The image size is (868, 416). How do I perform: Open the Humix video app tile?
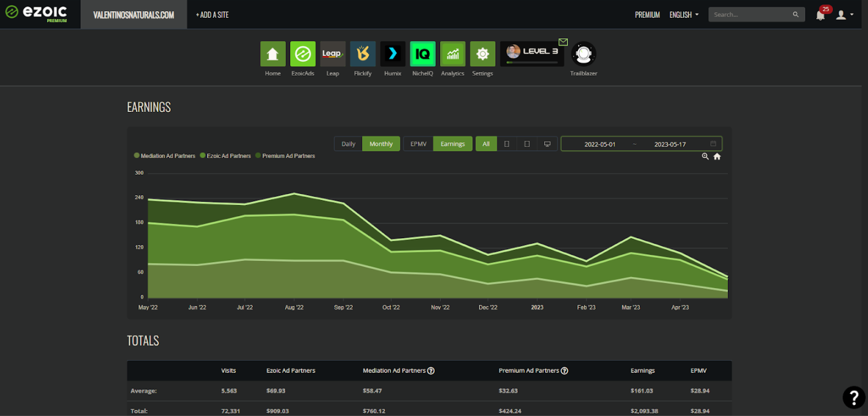click(x=393, y=54)
